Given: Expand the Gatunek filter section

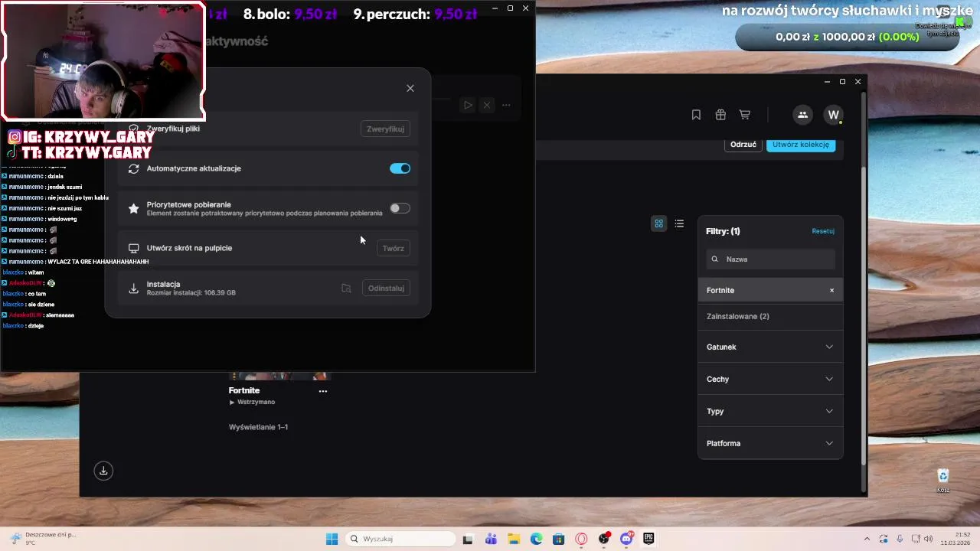Looking at the screenshot, I should [x=770, y=347].
